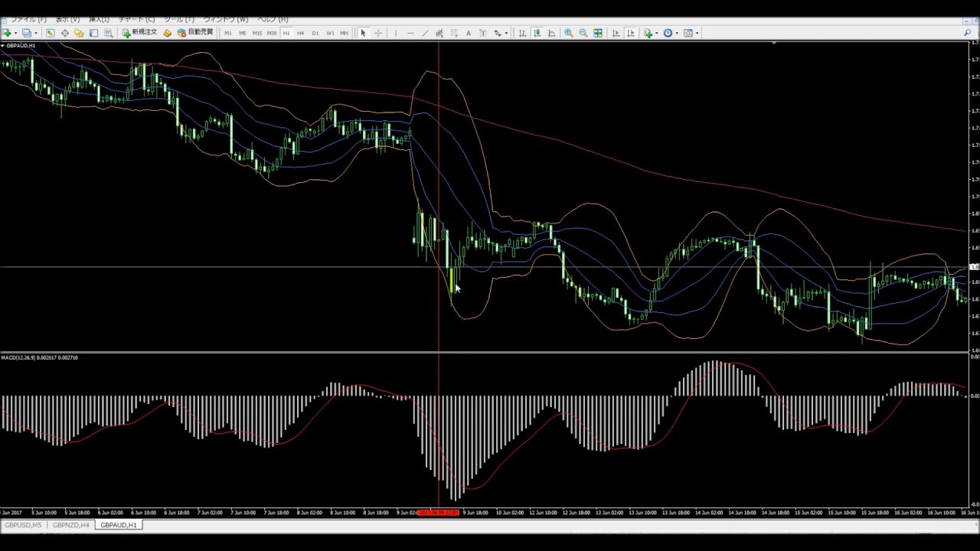Viewport: 980px width, 551px height.
Task: Click the red highlighted date marker on timeline
Action: click(x=438, y=512)
